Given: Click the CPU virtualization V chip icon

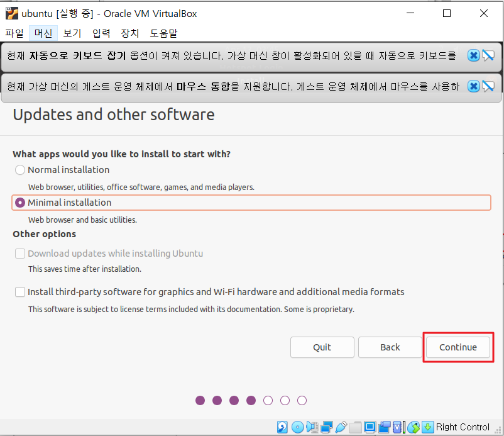Looking at the screenshot, I should click(x=398, y=427).
